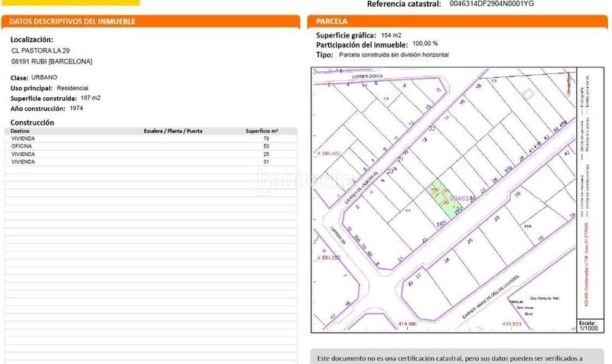Click the Escala 1/1000 scale box
The height and width of the screenshot is (364, 612).
(588, 325)
